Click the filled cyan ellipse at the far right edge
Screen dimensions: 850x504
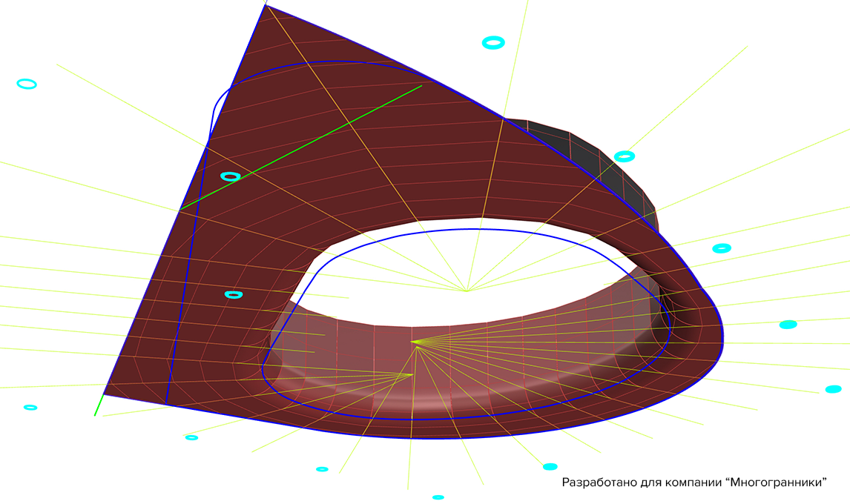click(833, 389)
